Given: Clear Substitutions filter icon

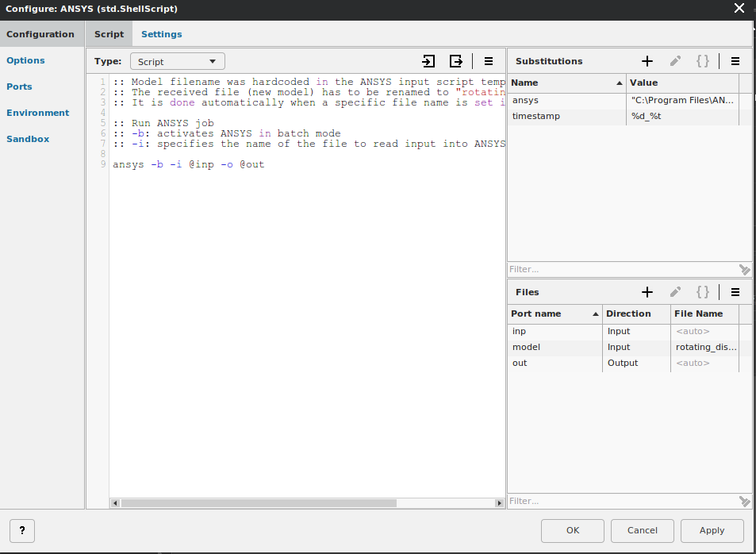Looking at the screenshot, I should coord(744,270).
